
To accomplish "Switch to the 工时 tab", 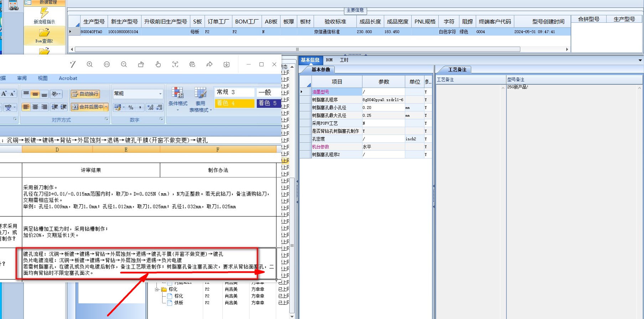I will coord(344,60).
